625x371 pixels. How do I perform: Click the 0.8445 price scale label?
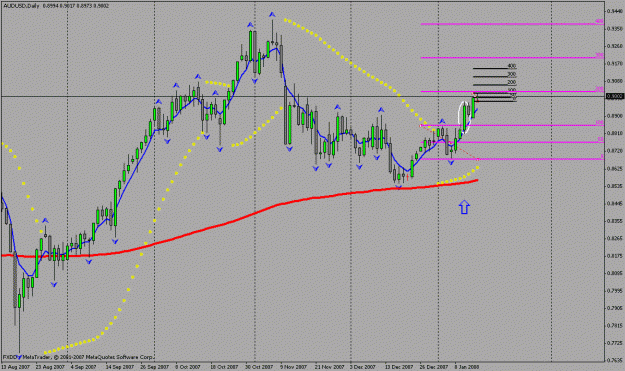coord(614,203)
